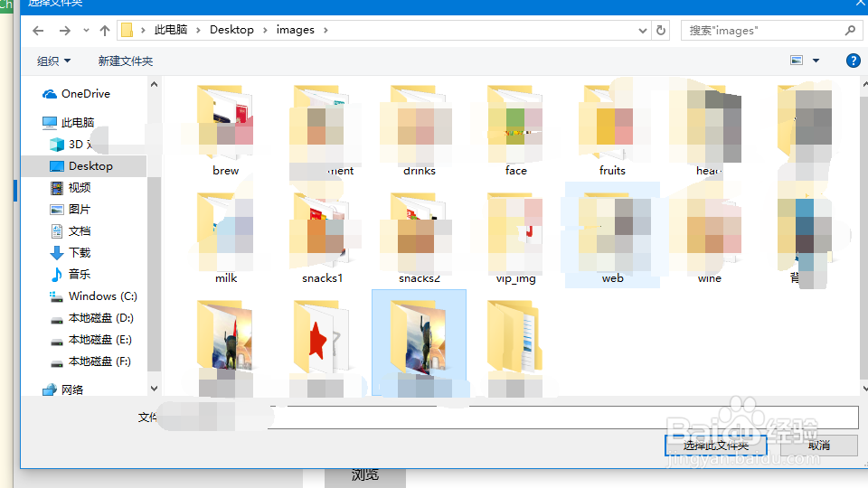
Task: Select 音乐 in the navigation pane
Action: point(70,275)
